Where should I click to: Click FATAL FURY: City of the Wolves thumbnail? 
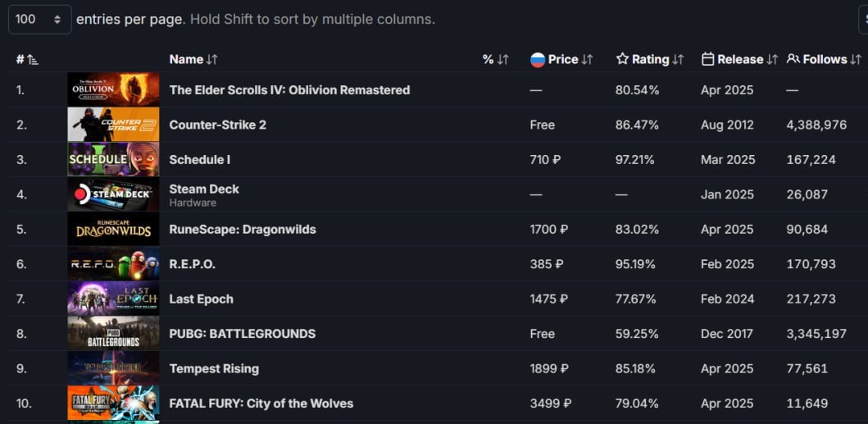point(113,403)
